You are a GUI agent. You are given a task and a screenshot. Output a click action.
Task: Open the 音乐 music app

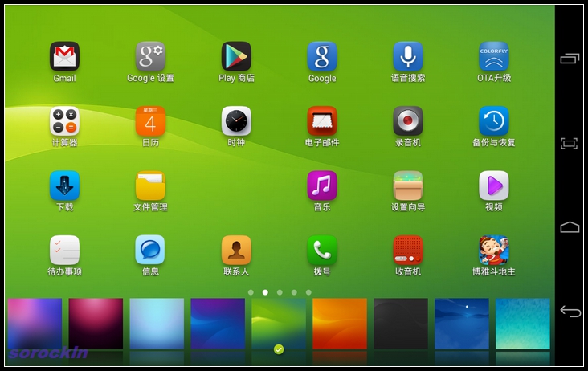coord(322,185)
